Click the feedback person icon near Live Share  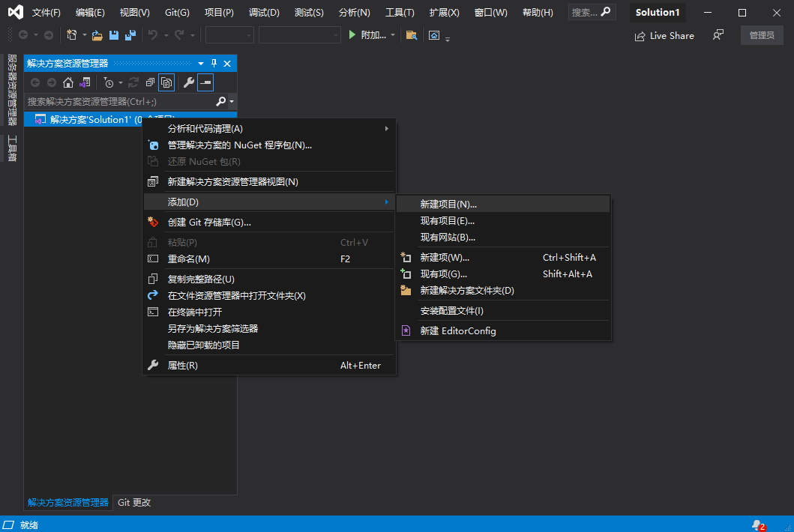(718, 35)
